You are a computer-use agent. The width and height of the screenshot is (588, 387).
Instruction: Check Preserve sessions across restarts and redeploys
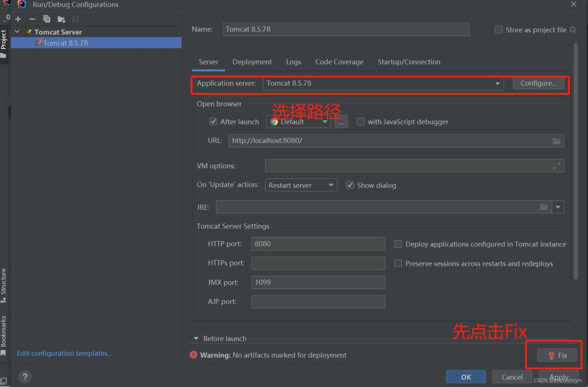tap(398, 263)
